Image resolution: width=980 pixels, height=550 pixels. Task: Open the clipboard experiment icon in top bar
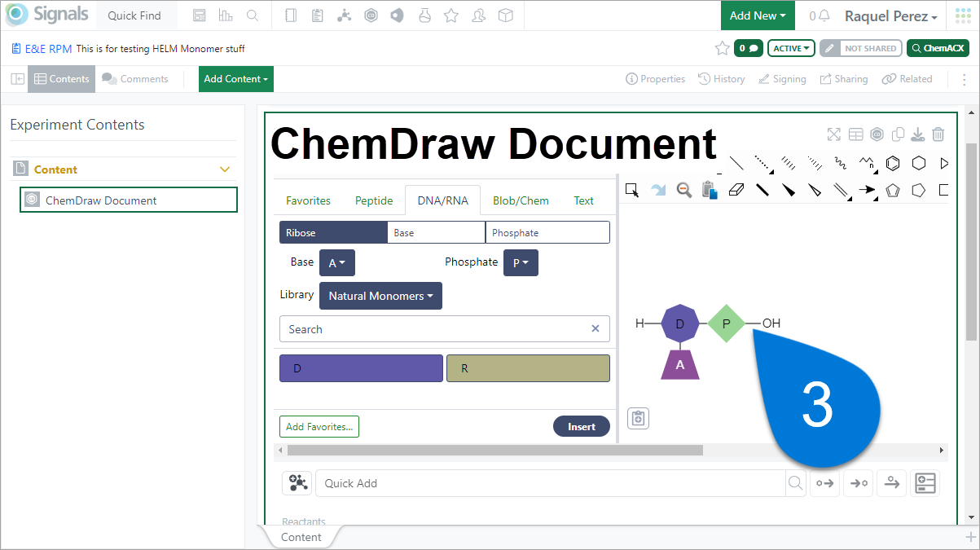[x=317, y=15]
